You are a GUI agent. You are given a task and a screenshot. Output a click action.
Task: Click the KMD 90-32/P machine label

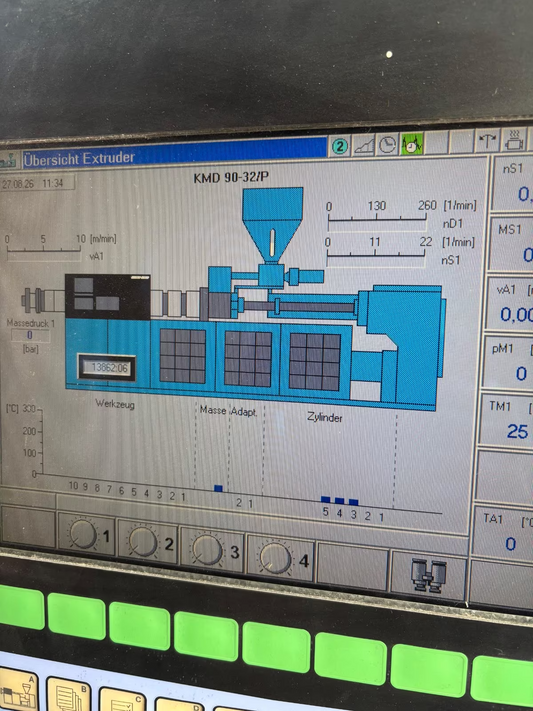click(x=231, y=177)
